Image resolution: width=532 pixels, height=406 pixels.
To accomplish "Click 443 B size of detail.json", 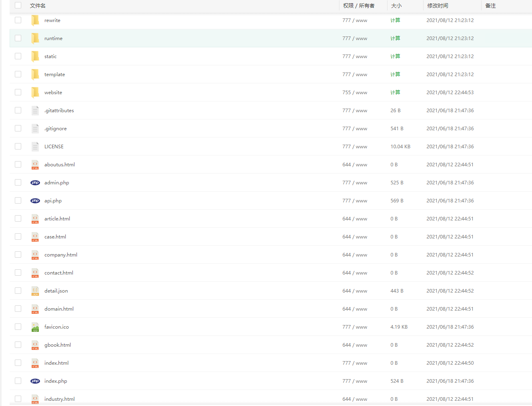I will (x=397, y=291).
